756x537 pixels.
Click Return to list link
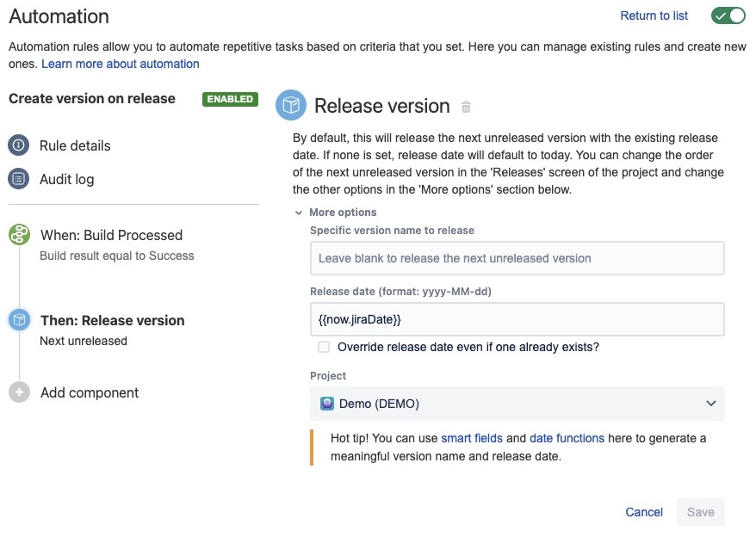(x=654, y=15)
